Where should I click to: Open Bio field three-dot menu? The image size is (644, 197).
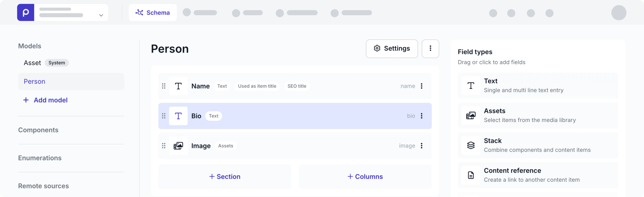[x=421, y=116]
